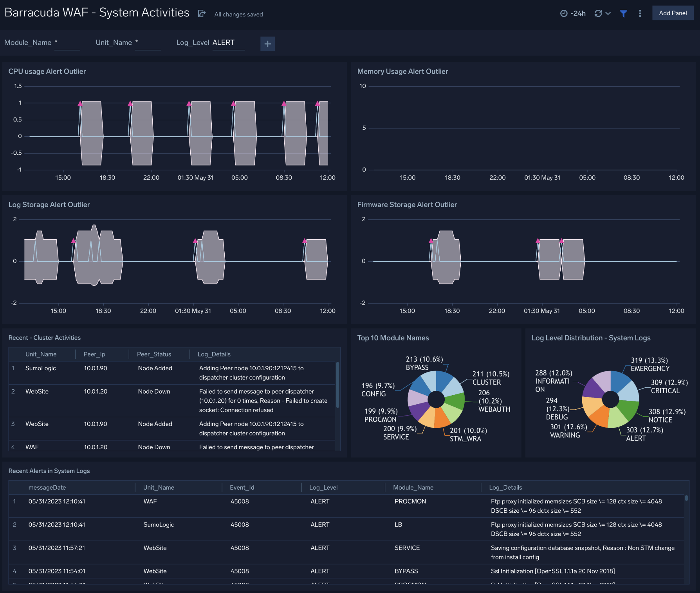Open the Module_Name wildcard filter field

click(67, 43)
